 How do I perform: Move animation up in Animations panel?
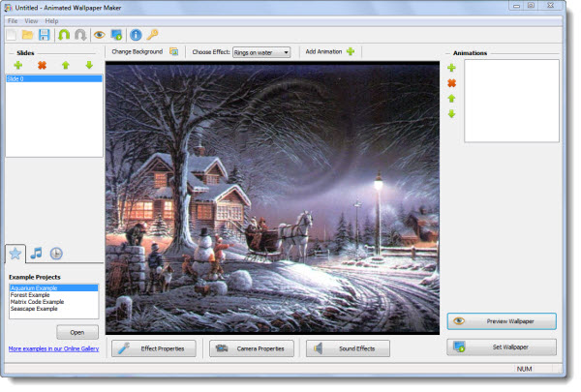451,99
